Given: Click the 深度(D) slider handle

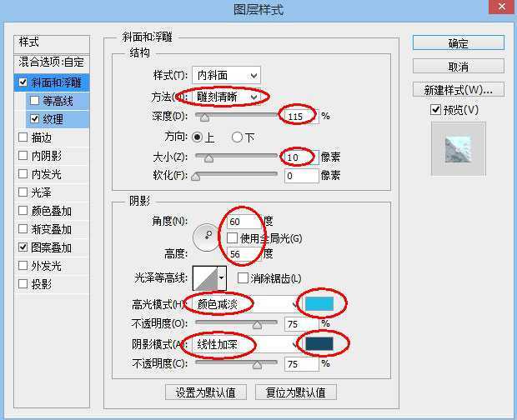Looking at the screenshot, I should pyautogui.click(x=205, y=117).
